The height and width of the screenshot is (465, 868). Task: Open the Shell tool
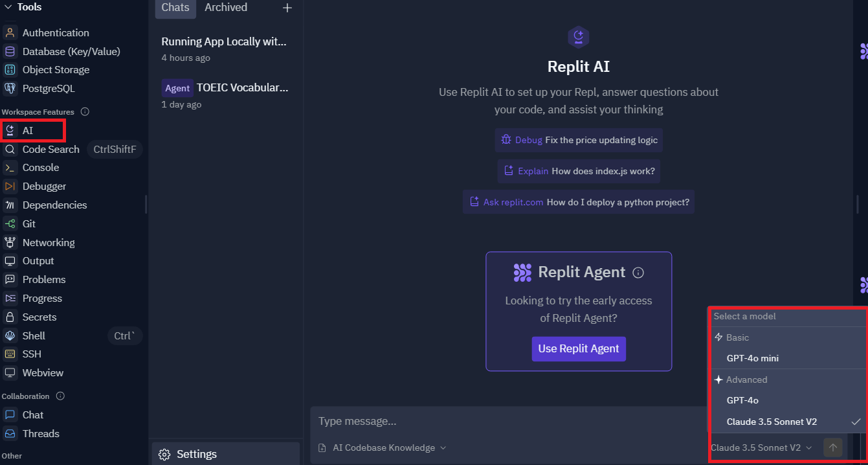pos(34,335)
